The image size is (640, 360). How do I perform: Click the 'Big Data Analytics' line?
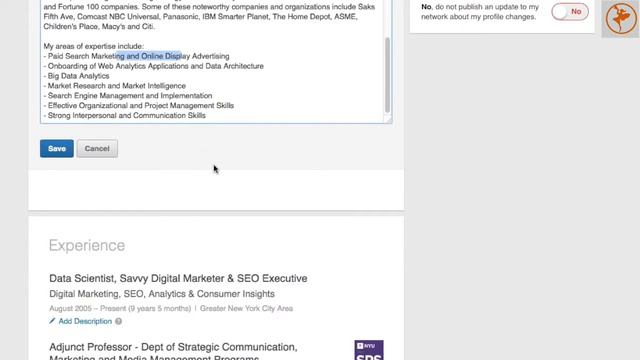pos(76,76)
